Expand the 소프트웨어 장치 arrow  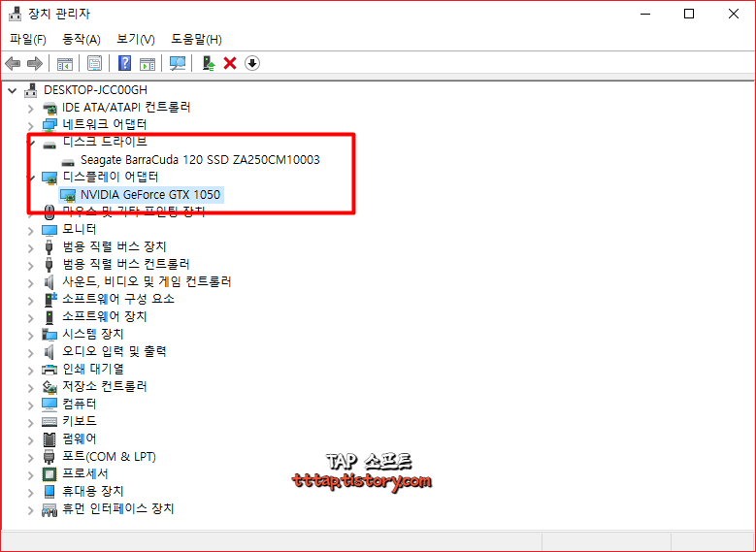pos(31,318)
